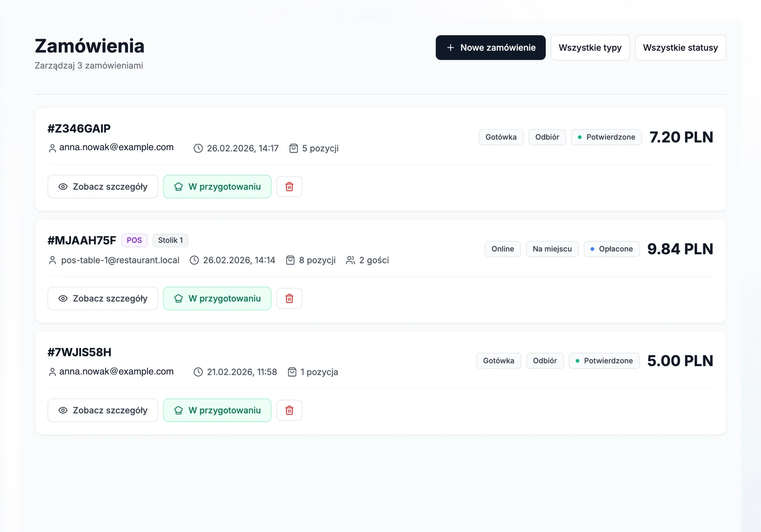Click the Online payment tag
Screen dimensions: 761x532
[503, 249]
